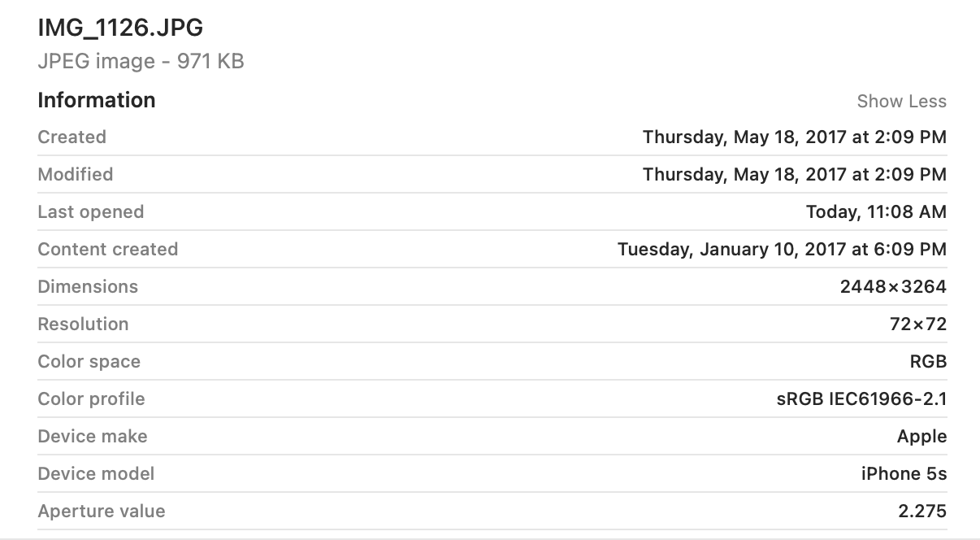This screenshot has width=980, height=540.
Task: Select the iPhone 5s device model value
Action: [x=904, y=473]
